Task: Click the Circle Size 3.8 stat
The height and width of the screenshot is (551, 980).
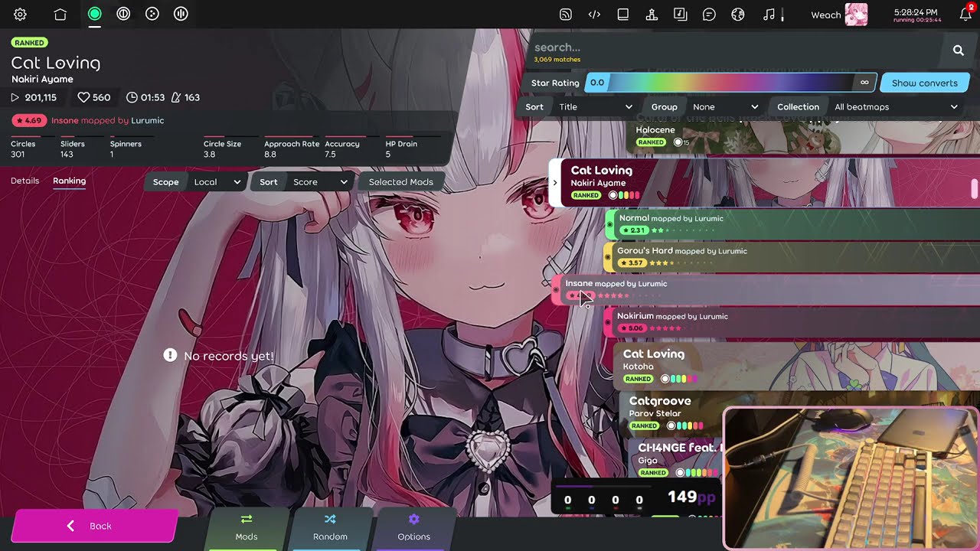Action: (x=222, y=148)
